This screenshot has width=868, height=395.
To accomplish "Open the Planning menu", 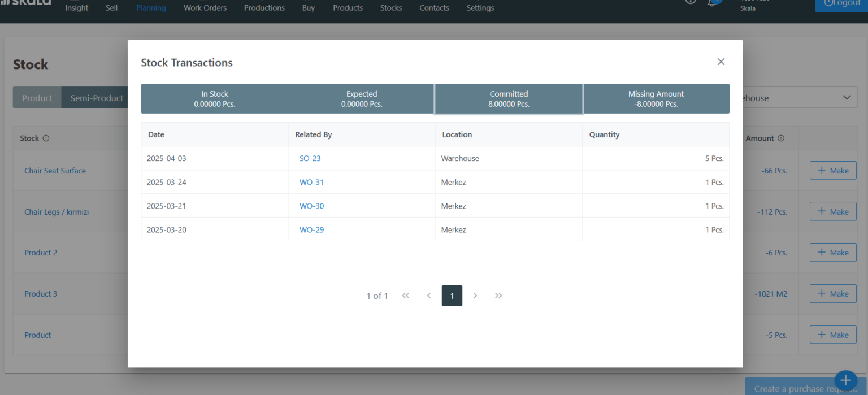I will (151, 8).
